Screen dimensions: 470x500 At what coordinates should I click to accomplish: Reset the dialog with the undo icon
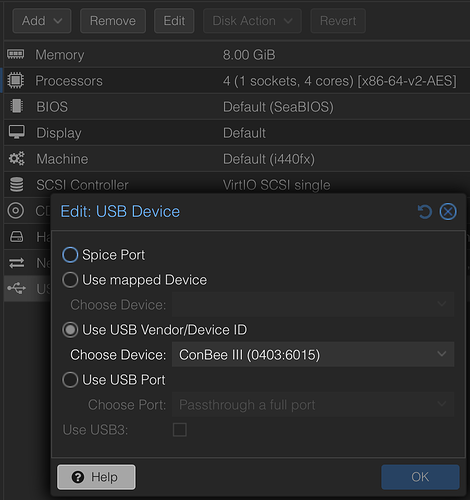click(425, 212)
